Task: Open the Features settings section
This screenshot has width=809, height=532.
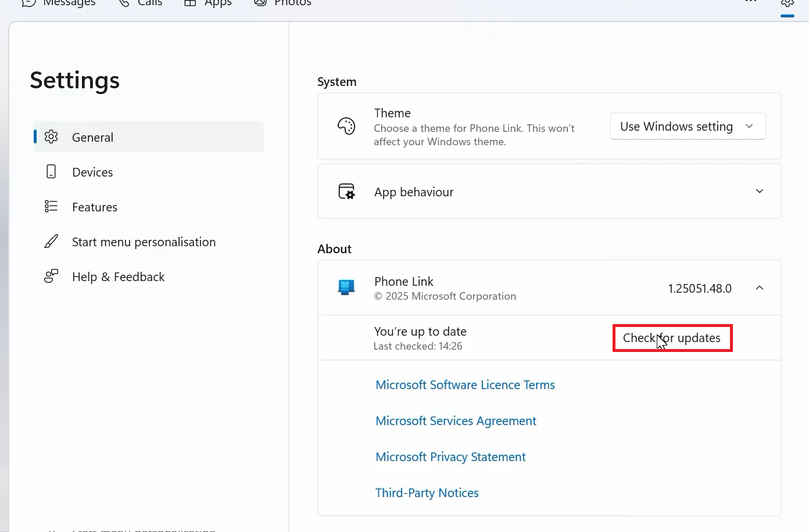Action: click(x=149, y=207)
